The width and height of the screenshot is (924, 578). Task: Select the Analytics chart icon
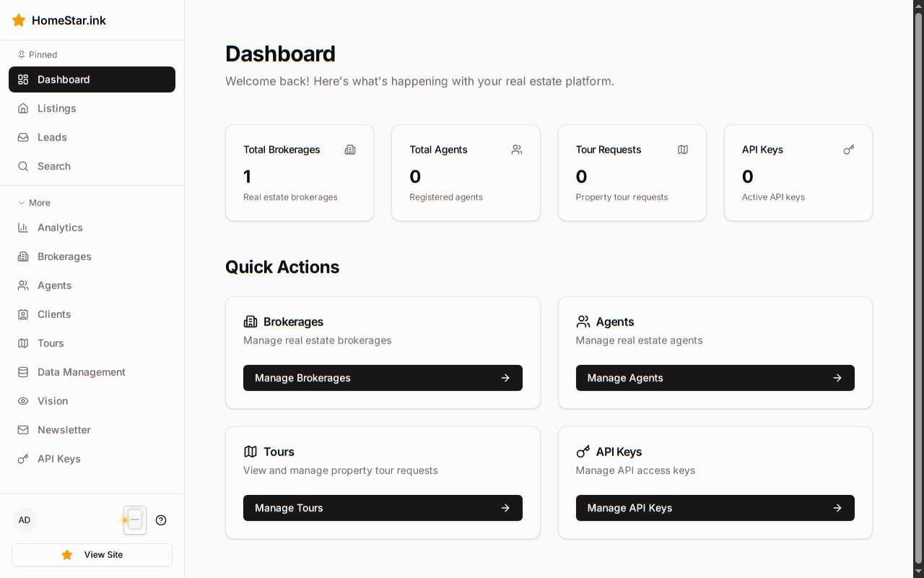[23, 228]
